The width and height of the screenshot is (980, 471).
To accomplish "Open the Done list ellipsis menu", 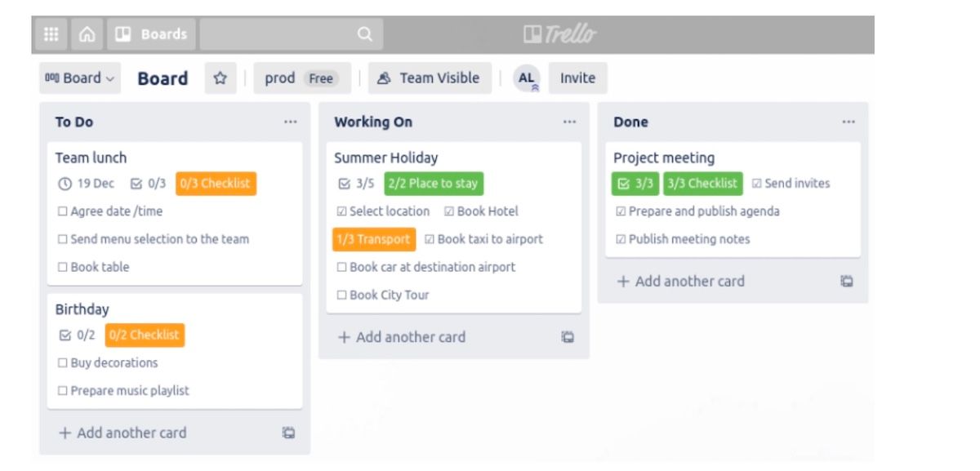I will 849,122.
